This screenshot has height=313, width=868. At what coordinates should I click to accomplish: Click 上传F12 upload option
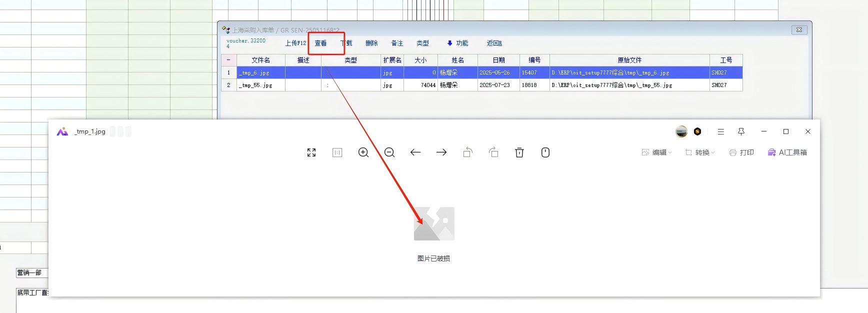click(x=295, y=43)
